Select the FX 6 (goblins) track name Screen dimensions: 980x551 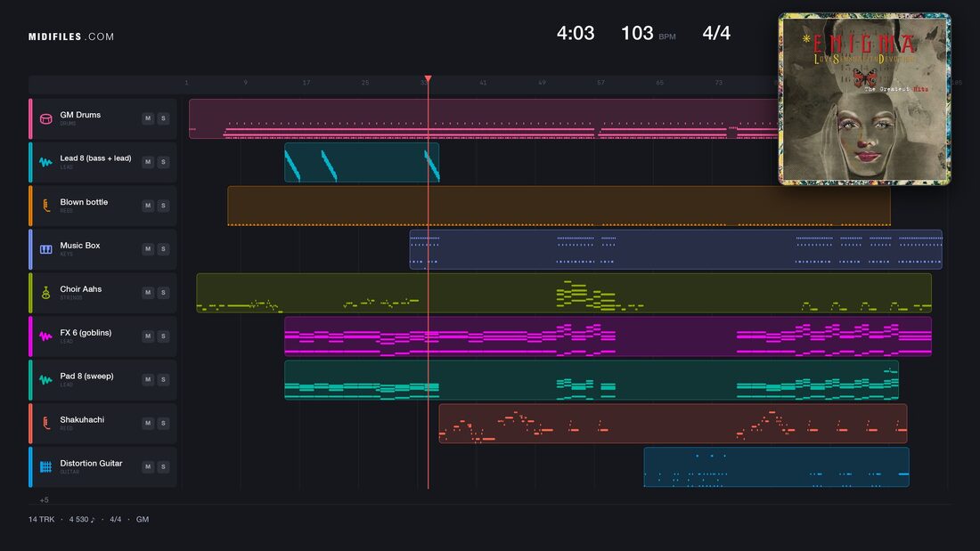click(x=86, y=333)
